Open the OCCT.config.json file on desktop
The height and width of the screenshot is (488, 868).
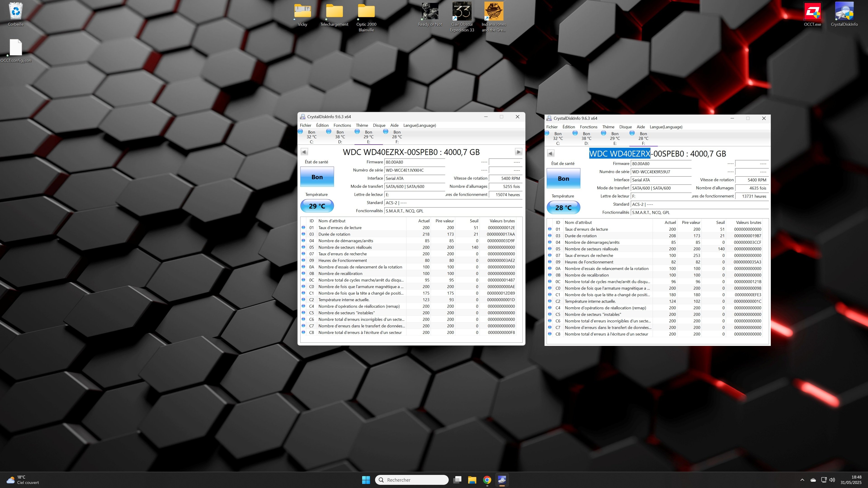tap(16, 51)
